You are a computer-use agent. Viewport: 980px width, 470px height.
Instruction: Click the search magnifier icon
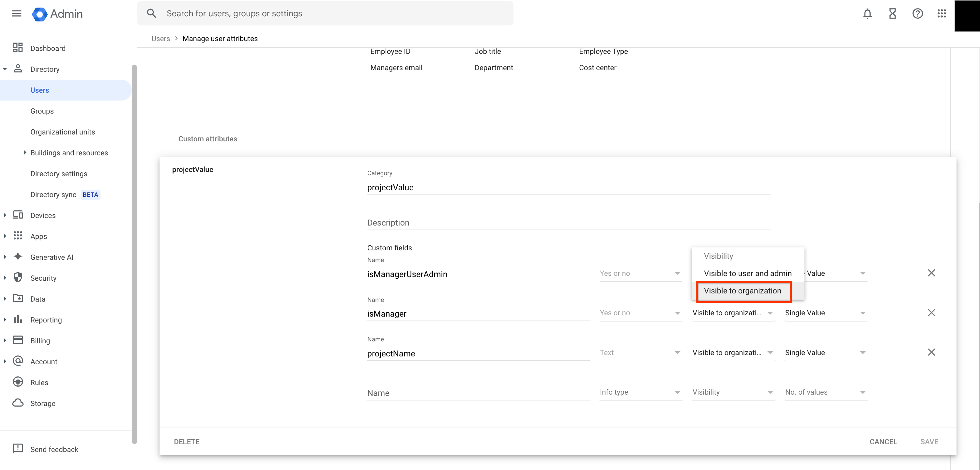(151, 13)
